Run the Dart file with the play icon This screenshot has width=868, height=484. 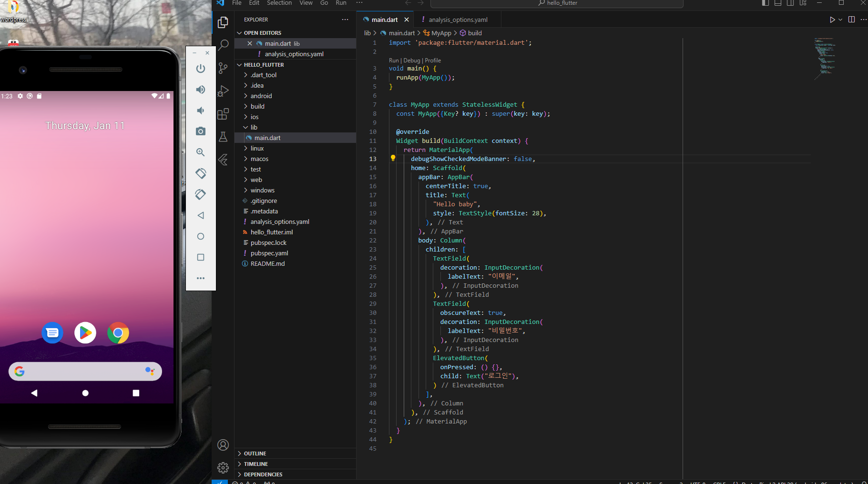pyautogui.click(x=832, y=20)
